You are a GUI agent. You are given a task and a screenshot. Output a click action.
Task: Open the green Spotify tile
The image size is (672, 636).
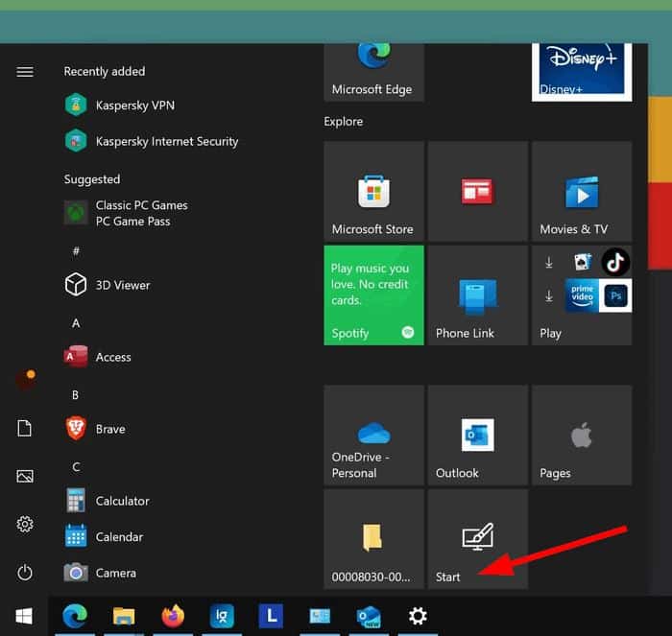coord(373,295)
